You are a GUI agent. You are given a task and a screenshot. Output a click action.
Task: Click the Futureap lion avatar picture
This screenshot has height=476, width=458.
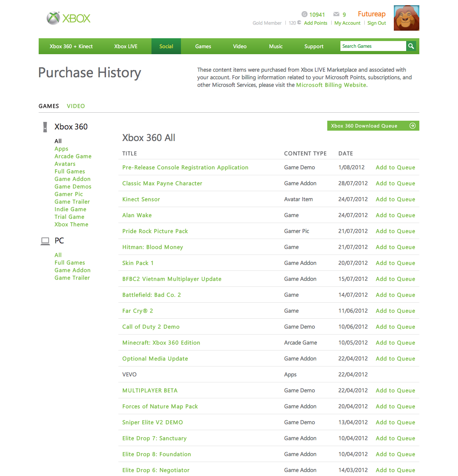pyautogui.click(x=406, y=18)
